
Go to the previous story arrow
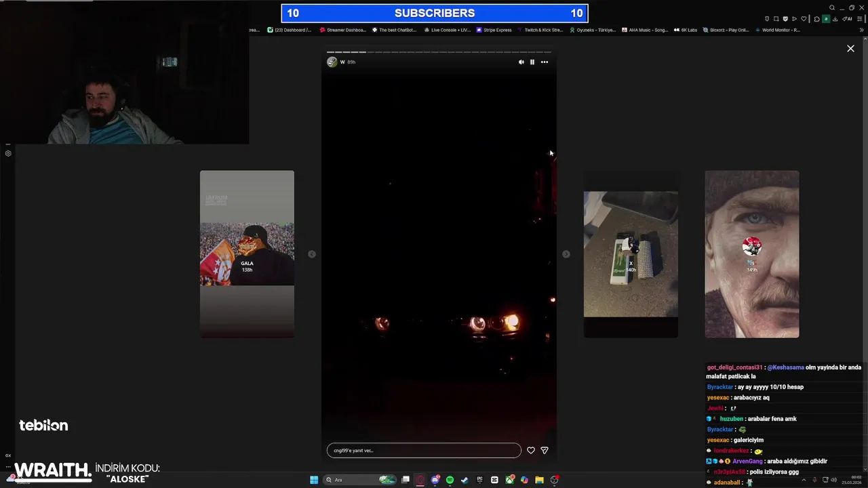point(312,254)
